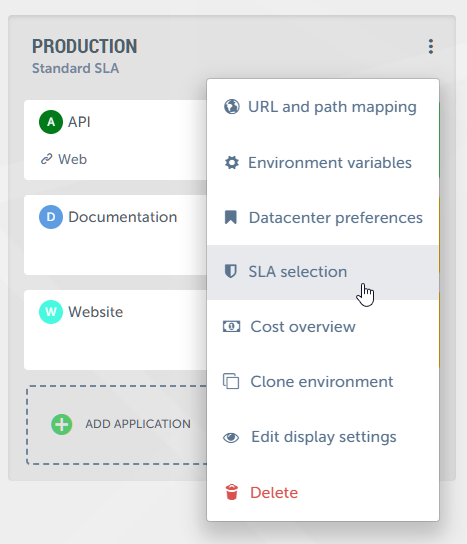Click the Standard SLA subtitle link
Viewport: 467px width, 544px height.
76,68
